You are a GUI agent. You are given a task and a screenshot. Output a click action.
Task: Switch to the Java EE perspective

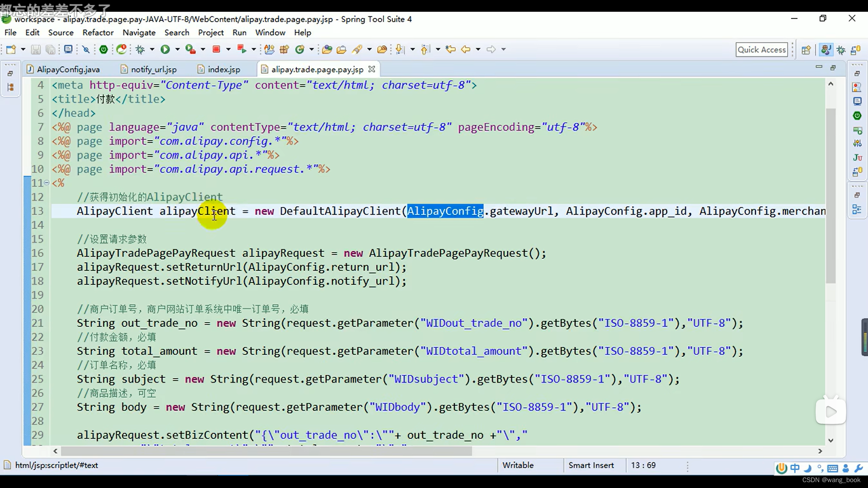click(826, 50)
